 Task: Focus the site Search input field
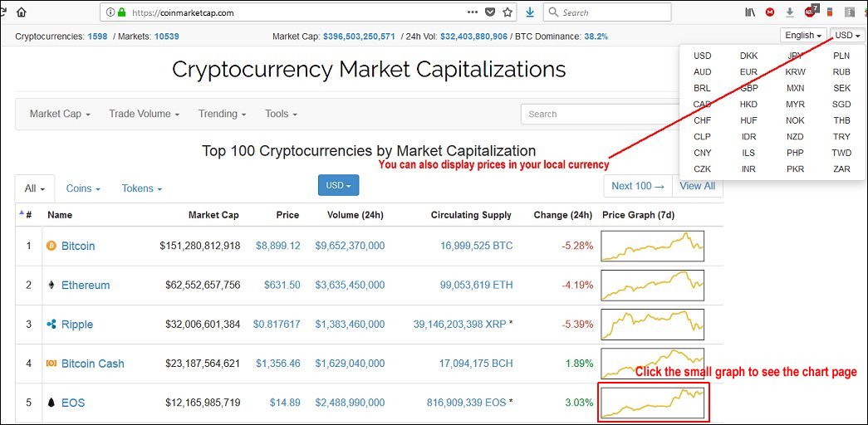tap(600, 114)
